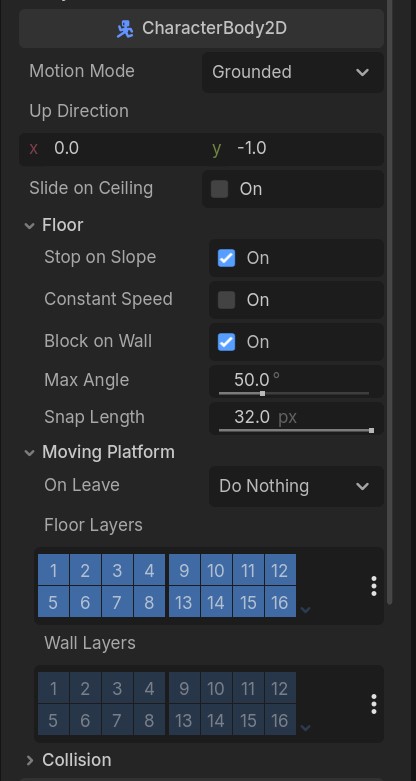416x781 pixels.
Task: Open On Leave dropdown showing Do Nothing
Action: [x=296, y=486]
